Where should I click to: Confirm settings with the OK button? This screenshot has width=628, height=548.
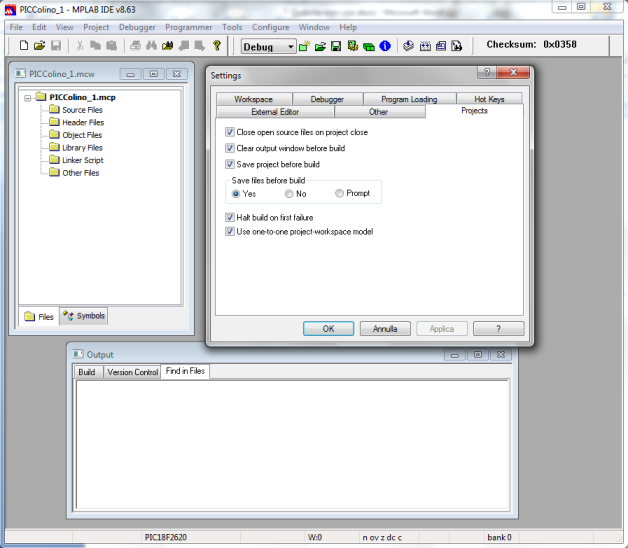pos(328,329)
